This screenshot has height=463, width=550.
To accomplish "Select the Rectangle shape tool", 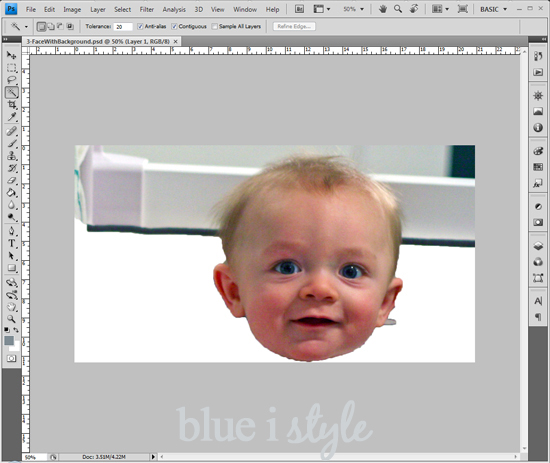I will coord(12,268).
